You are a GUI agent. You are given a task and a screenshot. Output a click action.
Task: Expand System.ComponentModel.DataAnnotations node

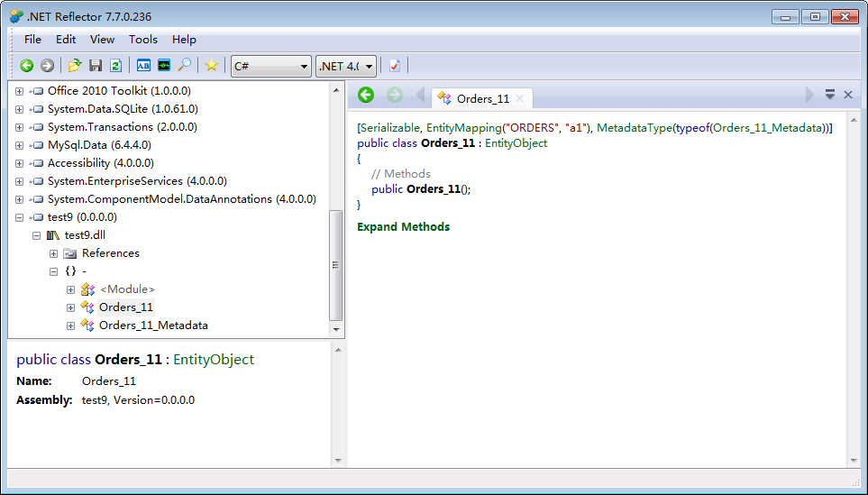19,199
